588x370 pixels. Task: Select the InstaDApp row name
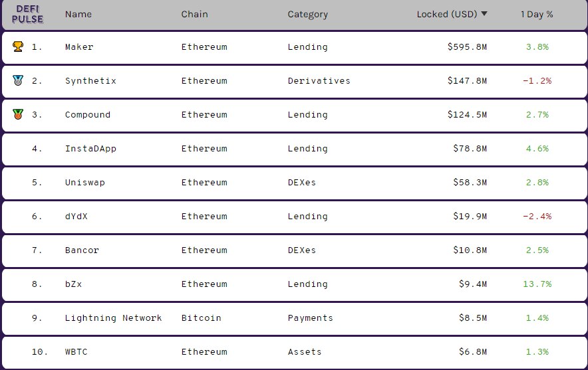(90, 149)
